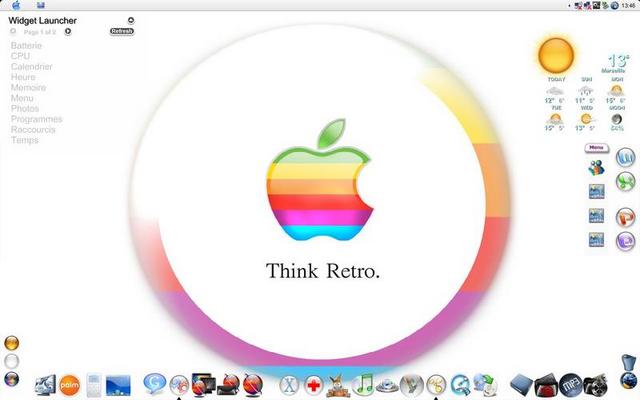The width and height of the screenshot is (640, 400).
Task: Open the gold scissors orb icon in dock
Action: pos(436,385)
